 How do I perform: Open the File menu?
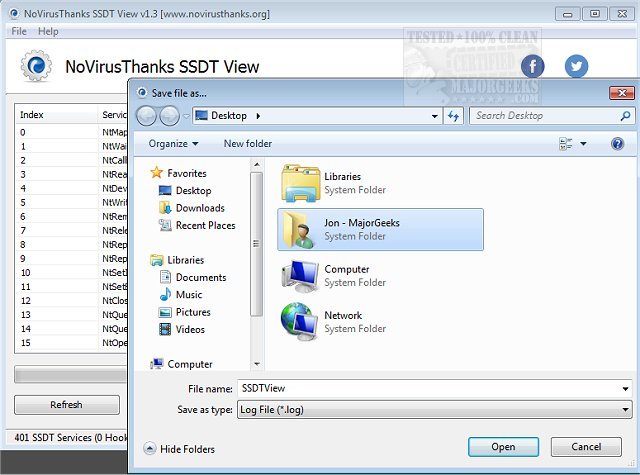click(x=19, y=31)
